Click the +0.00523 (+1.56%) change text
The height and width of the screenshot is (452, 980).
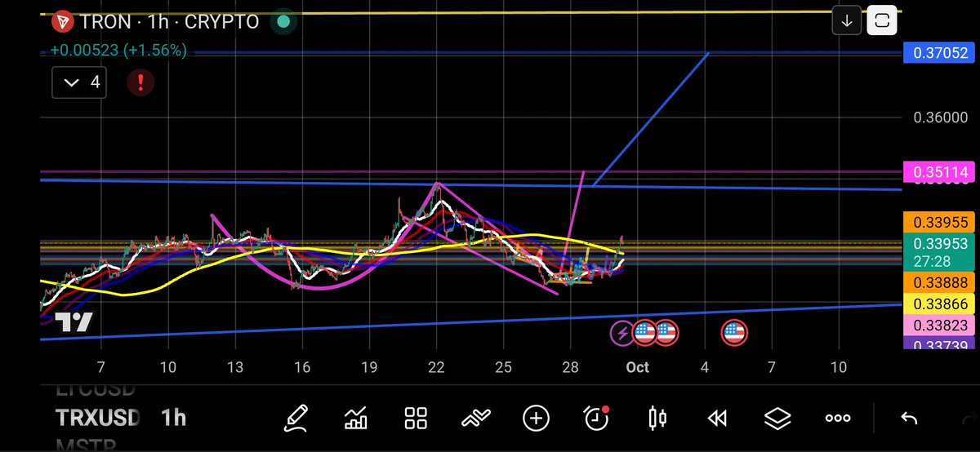tap(118, 51)
